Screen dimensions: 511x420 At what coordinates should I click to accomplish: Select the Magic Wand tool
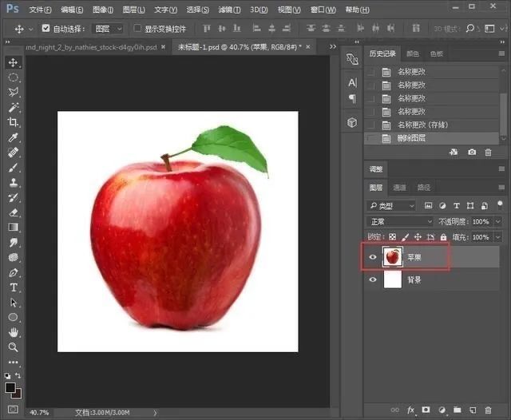coord(13,107)
